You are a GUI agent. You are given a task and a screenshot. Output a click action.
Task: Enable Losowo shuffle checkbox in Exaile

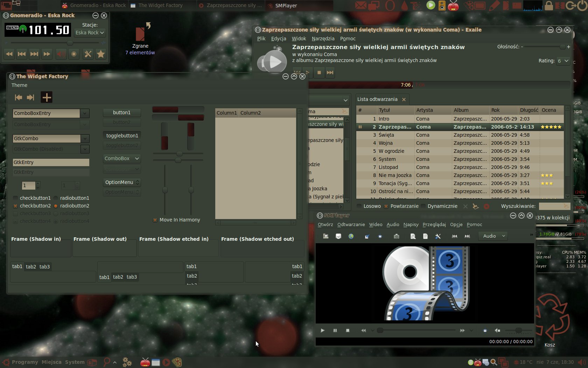(359, 206)
